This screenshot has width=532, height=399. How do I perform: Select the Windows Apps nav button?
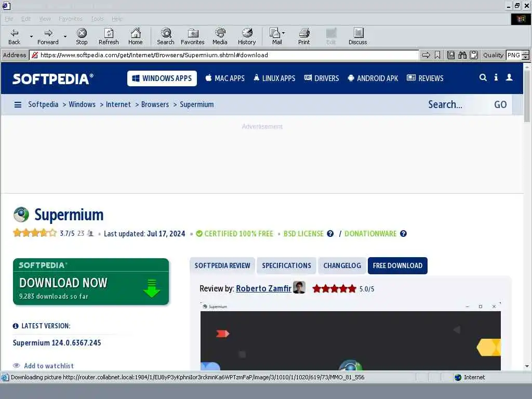(x=162, y=78)
